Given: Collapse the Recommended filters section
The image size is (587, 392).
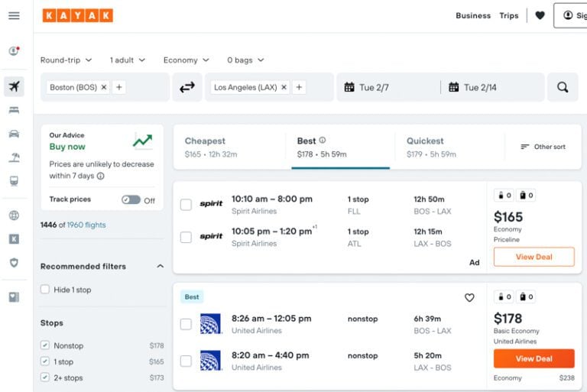Looking at the screenshot, I should tap(161, 266).
